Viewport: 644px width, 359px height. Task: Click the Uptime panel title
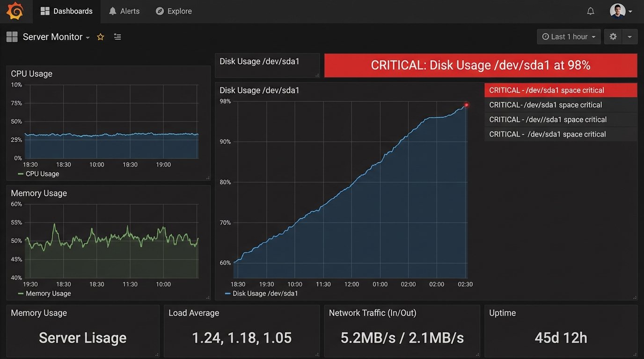[x=502, y=313]
